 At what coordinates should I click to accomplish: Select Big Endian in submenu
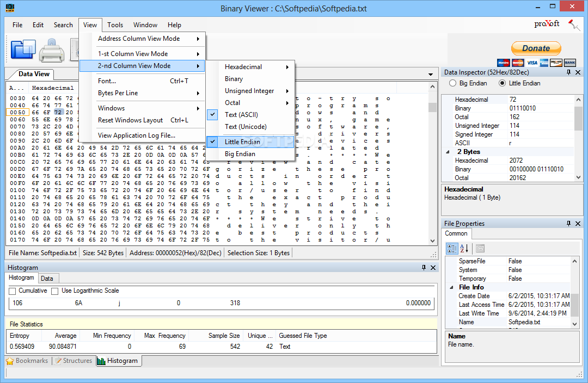(x=250, y=153)
